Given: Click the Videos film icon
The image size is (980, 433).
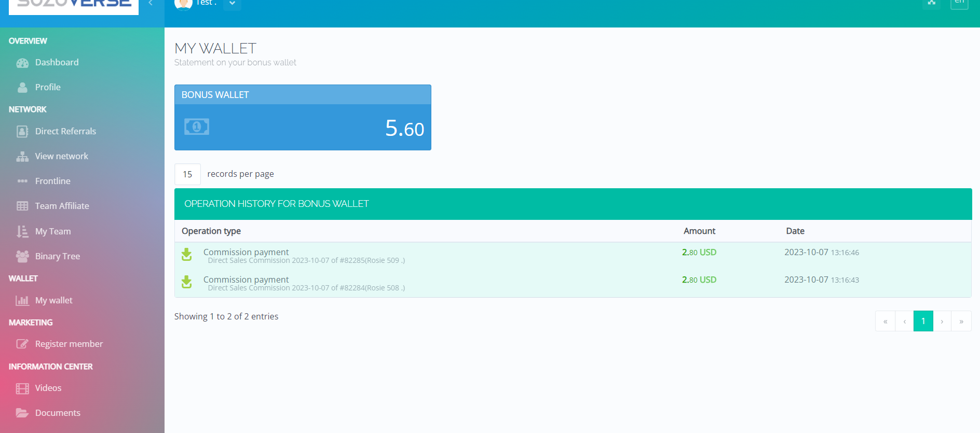Looking at the screenshot, I should (x=22, y=388).
